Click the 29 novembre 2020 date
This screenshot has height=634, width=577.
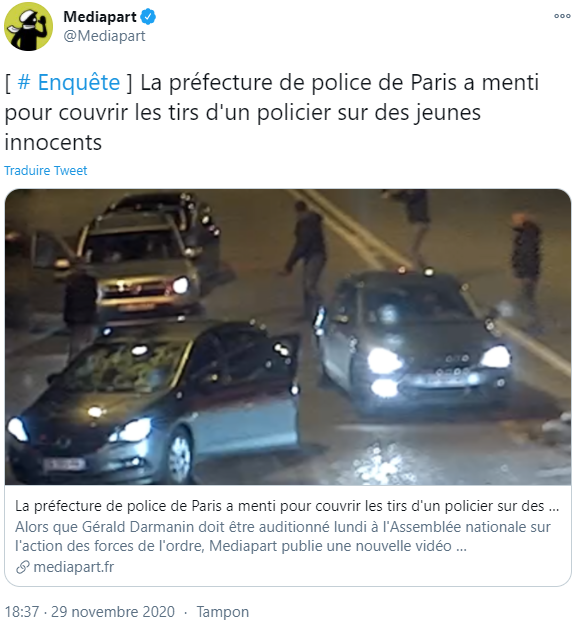(x=113, y=612)
